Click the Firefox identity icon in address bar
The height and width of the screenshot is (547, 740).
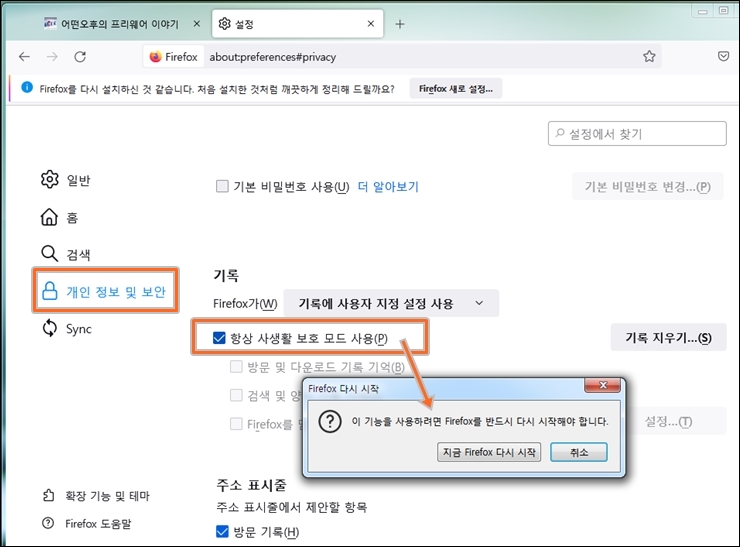(x=155, y=57)
